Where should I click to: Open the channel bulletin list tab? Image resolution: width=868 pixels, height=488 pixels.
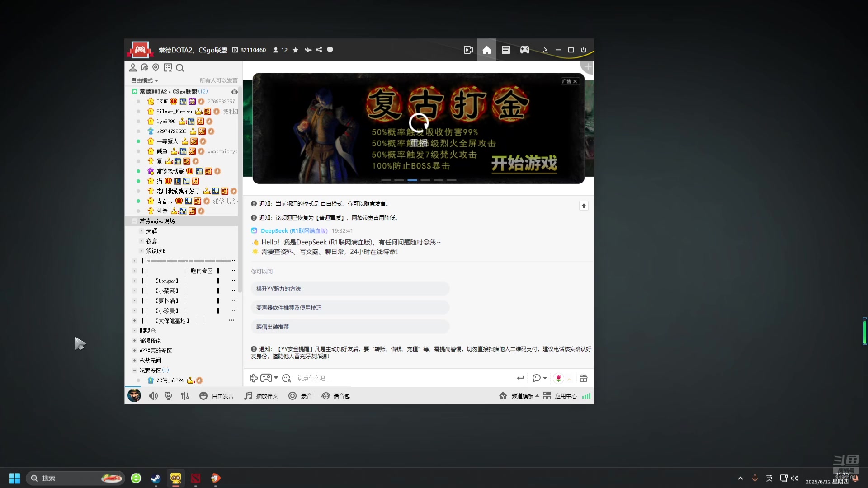click(506, 50)
